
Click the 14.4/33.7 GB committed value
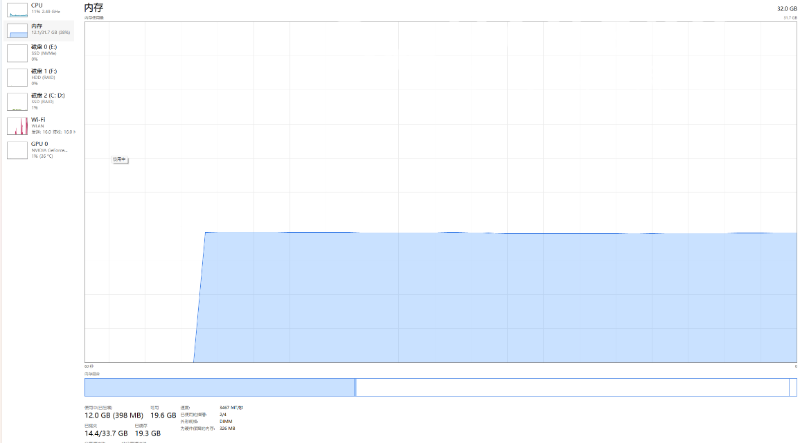105,433
